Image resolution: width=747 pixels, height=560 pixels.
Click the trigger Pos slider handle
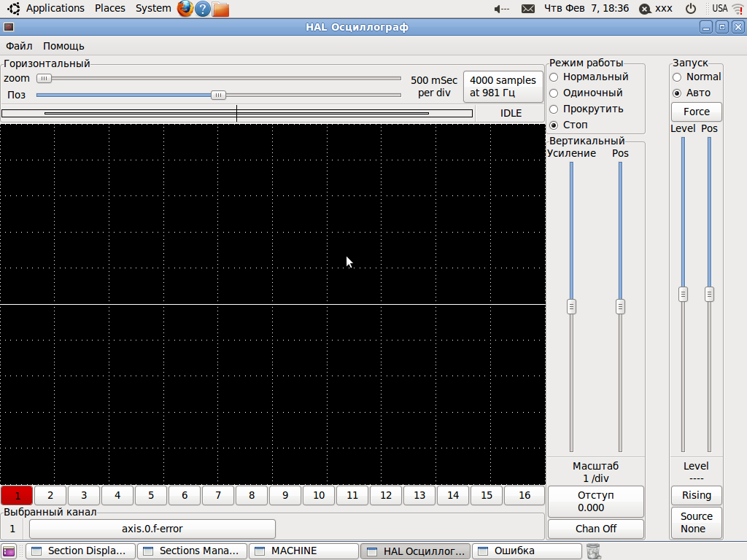tap(709, 295)
